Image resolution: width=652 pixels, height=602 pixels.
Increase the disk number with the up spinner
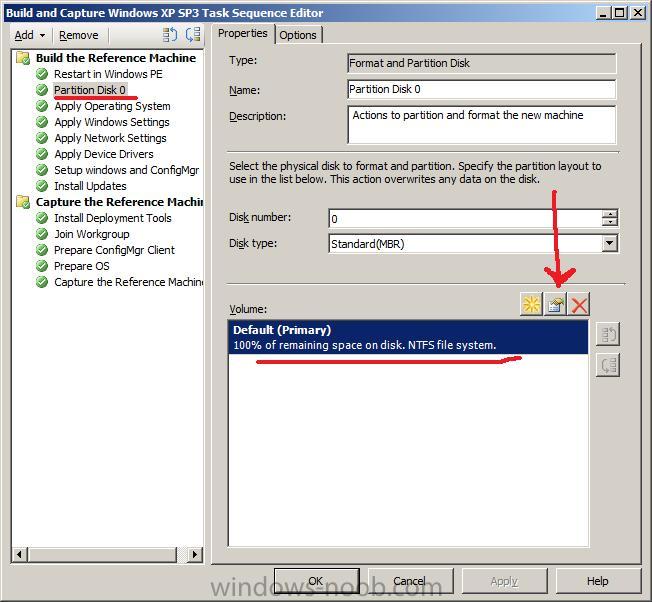610,214
